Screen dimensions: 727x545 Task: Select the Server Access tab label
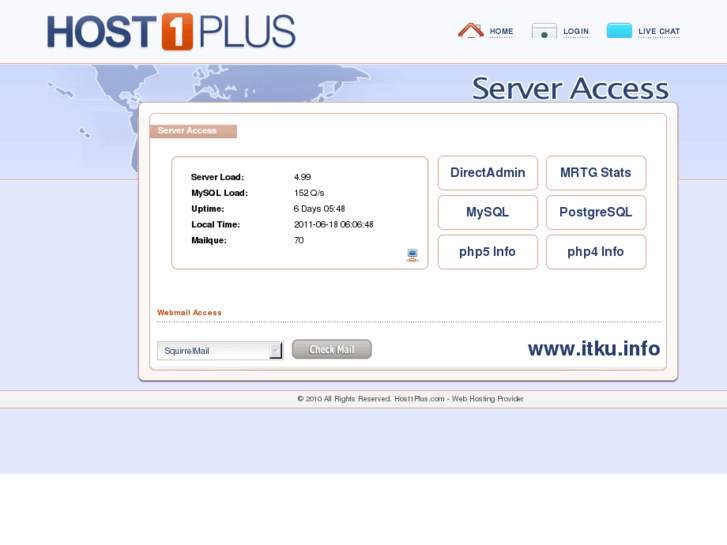[x=193, y=131]
